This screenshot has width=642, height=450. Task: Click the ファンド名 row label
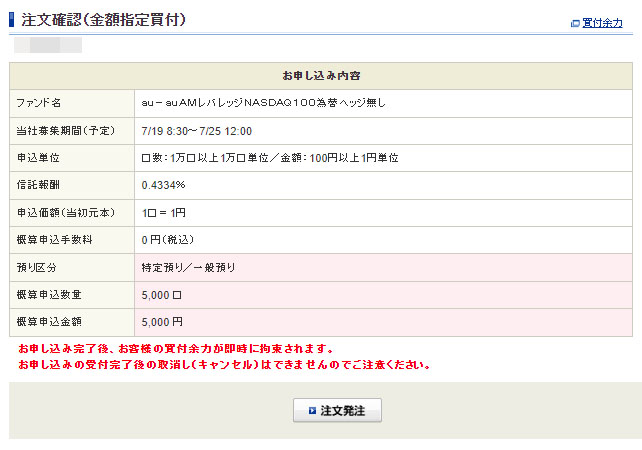click(x=39, y=103)
